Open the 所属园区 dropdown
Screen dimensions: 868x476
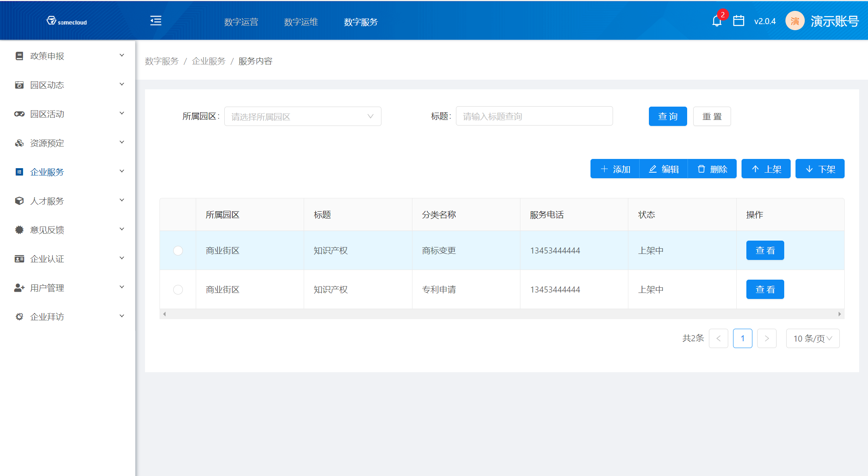tap(302, 116)
